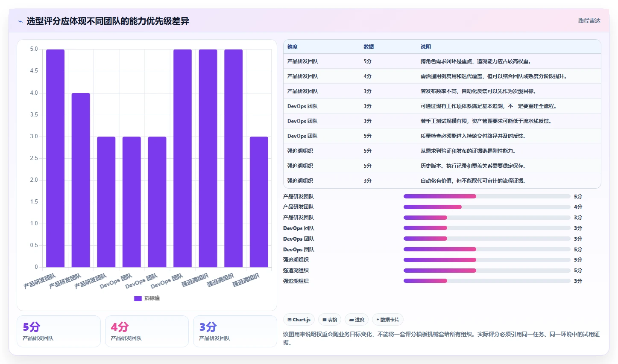The height and width of the screenshot is (364, 618).
Task: Select row text 可通过现有工作项体系满足基本追溯
Action: 462,106
